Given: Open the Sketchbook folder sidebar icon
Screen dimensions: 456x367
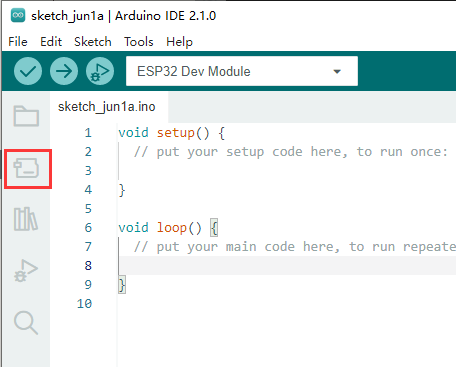Looking at the screenshot, I should (26, 116).
